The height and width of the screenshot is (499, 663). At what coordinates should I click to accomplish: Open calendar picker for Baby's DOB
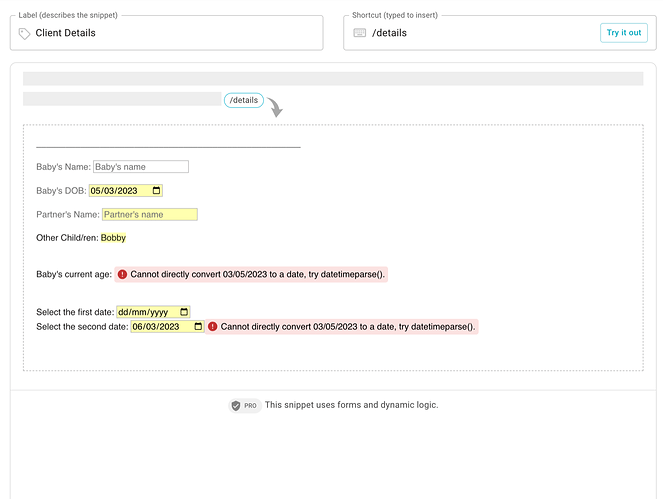(x=156, y=191)
